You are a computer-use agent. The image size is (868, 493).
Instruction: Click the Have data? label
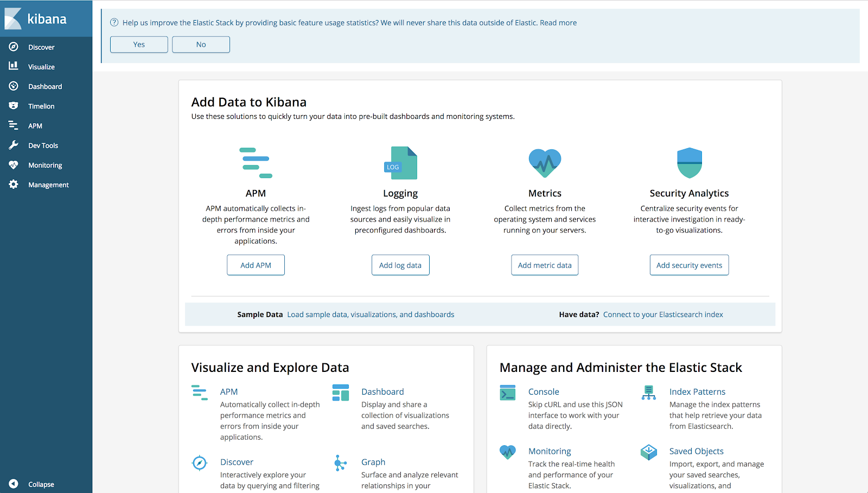pyautogui.click(x=579, y=314)
